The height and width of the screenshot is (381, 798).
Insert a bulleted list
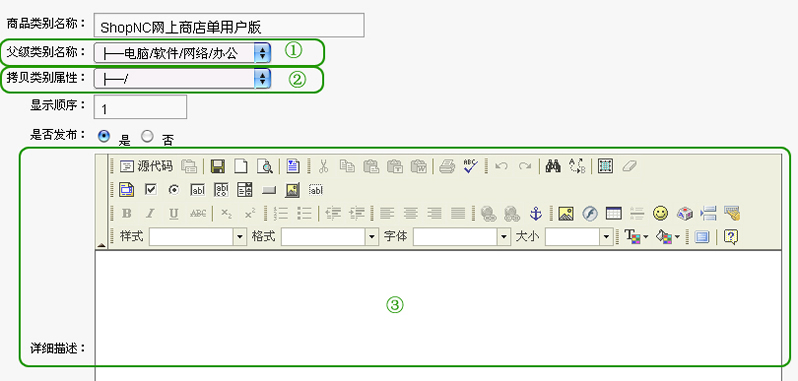304,214
